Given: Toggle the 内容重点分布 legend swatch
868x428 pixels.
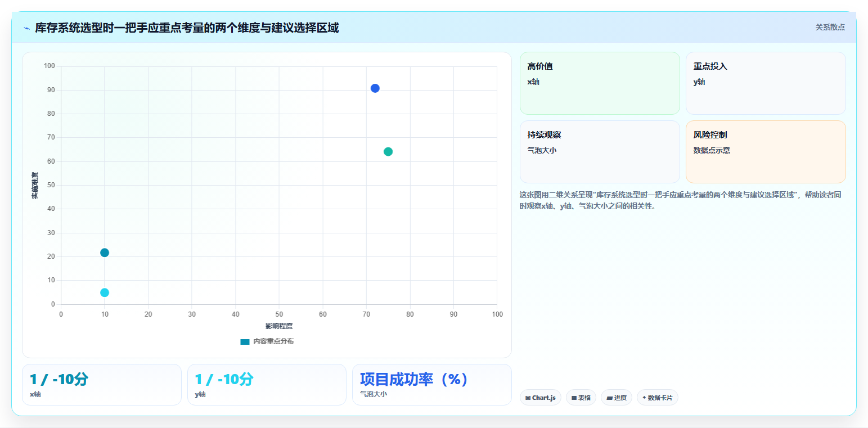Looking at the screenshot, I should pyautogui.click(x=245, y=342).
